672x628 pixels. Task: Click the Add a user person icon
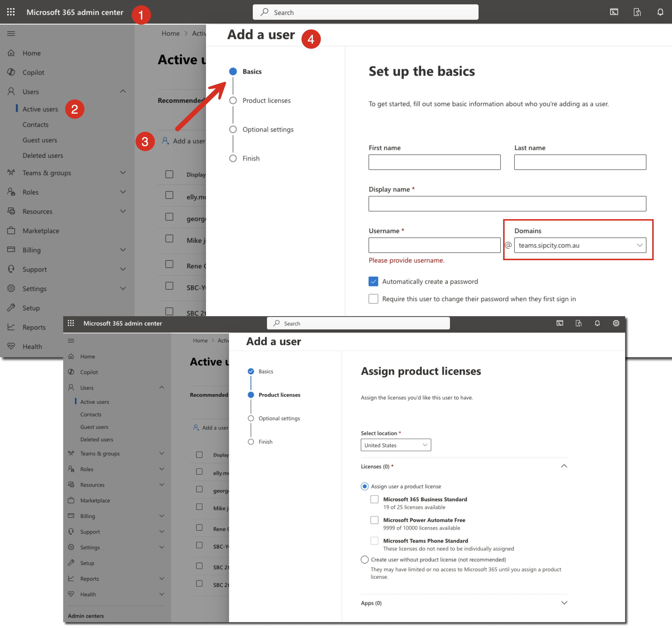click(165, 141)
